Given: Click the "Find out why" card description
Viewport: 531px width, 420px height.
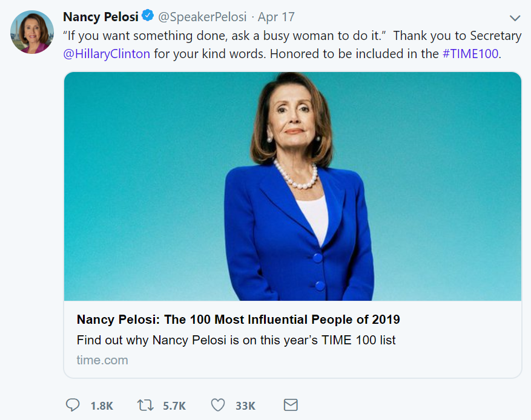Looking at the screenshot, I should point(236,340).
